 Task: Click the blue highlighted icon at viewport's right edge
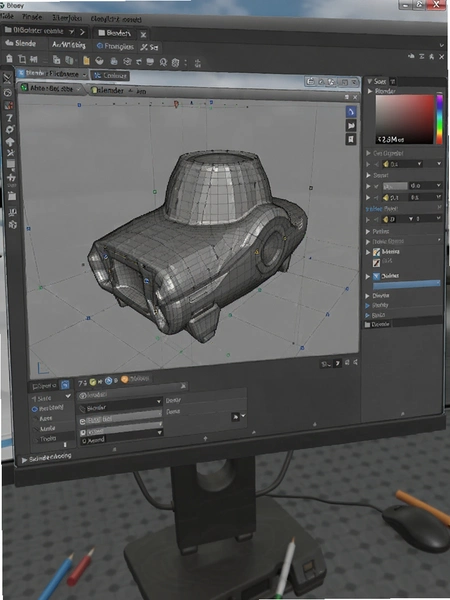click(351, 112)
